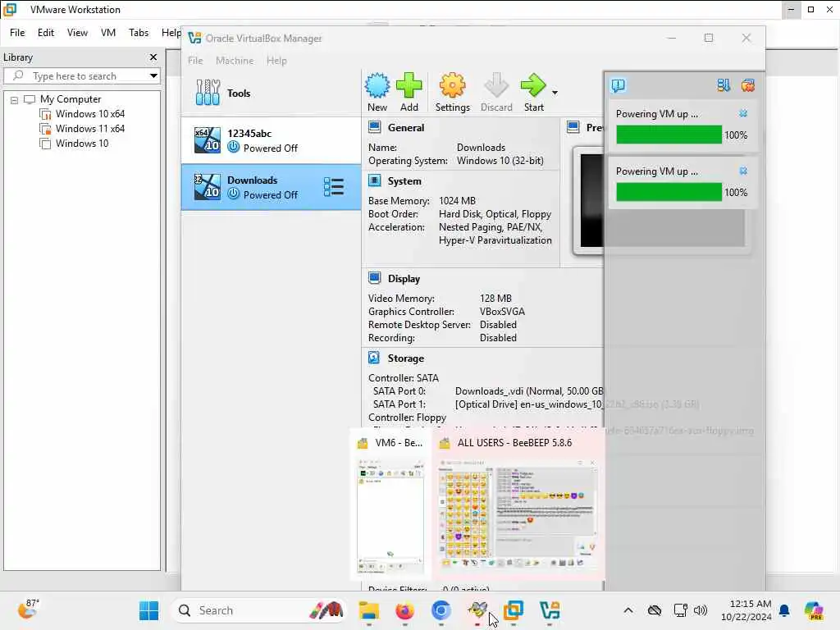Open VirtualBox Help menu
840x630 pixels.
coord(276,61)
